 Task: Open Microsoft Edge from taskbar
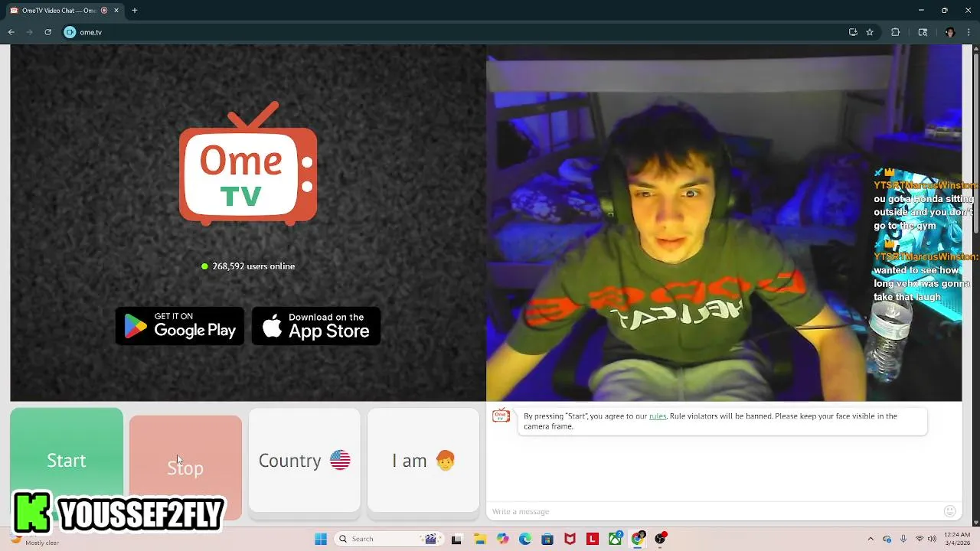coord(524,539)
